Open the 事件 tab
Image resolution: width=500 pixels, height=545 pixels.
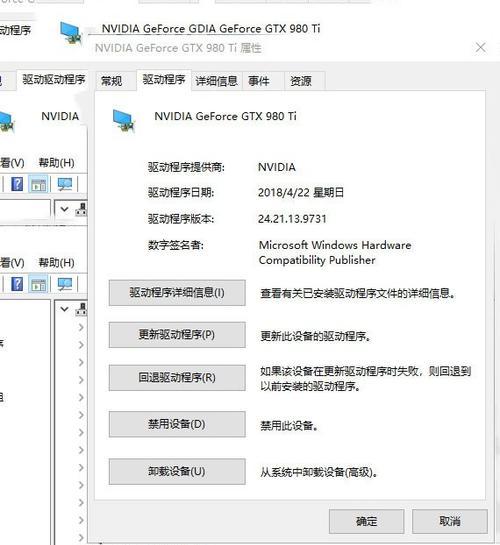[x=259, y=81]
